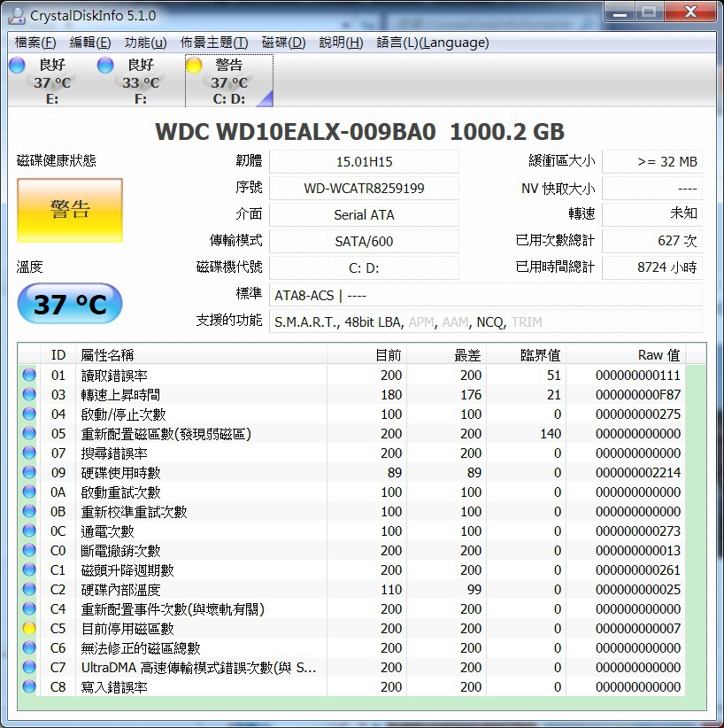Click raw value 000000000007 in the C5 row

638,628
